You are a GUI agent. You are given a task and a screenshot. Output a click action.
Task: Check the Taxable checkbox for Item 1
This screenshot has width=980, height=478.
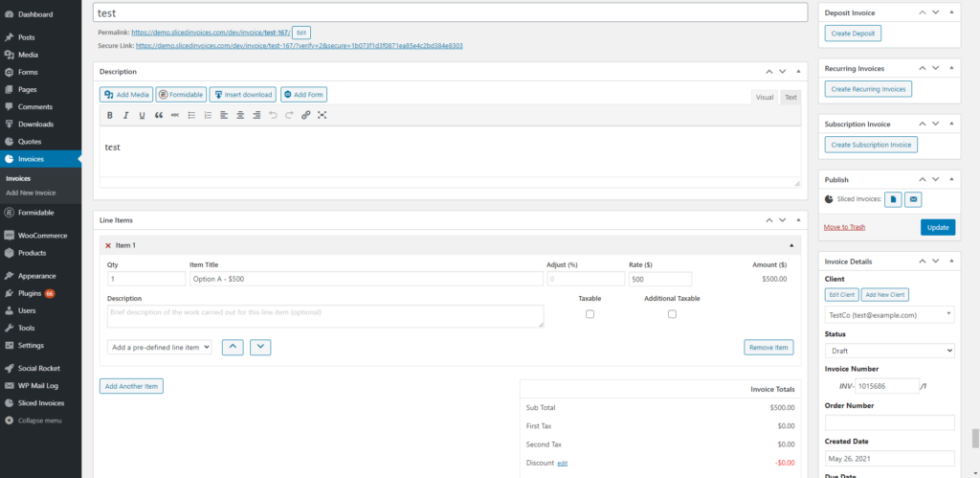[590, 314]
